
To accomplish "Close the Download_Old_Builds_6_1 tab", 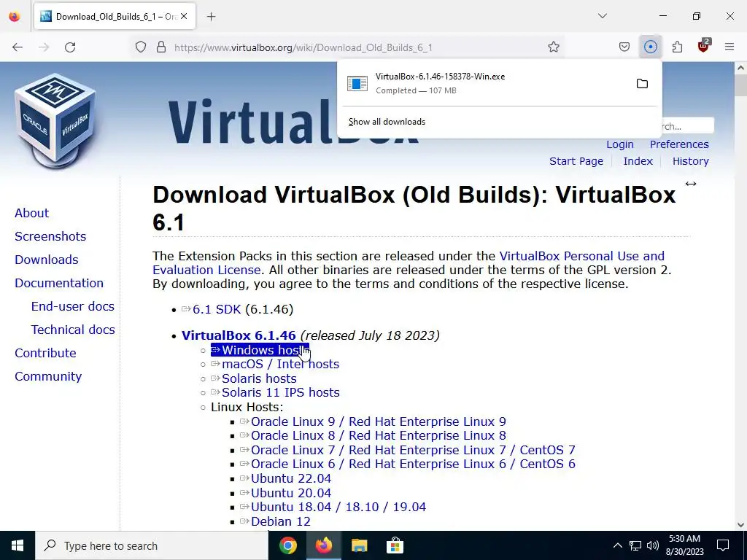I will pos(184,17).
